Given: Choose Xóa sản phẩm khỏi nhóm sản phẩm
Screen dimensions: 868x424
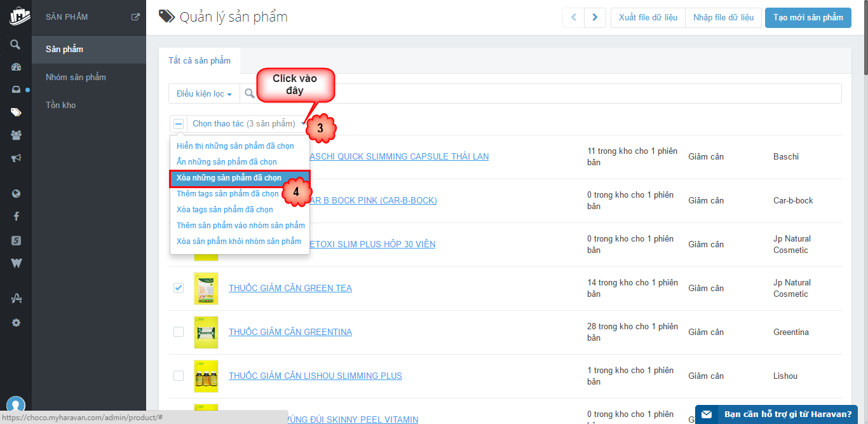Looking at the screenshot, I should (x=239, y=242).
